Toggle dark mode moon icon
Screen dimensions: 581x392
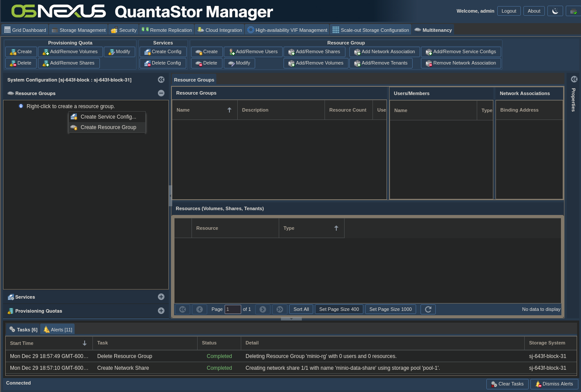555,11
